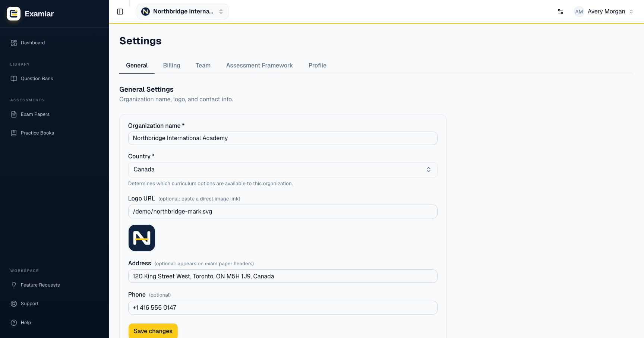
Task: Open Practice Books icon
Action: [14, 133]
